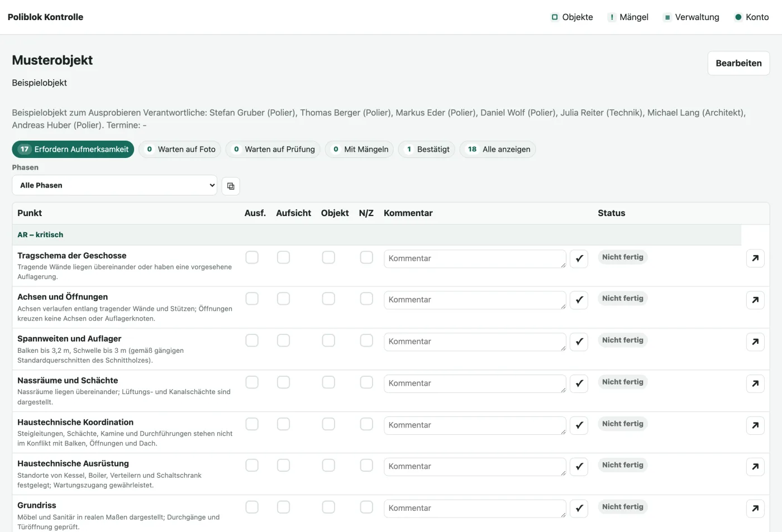
Task: Go to the Mängel section
Action: click(x=628, y=17)
